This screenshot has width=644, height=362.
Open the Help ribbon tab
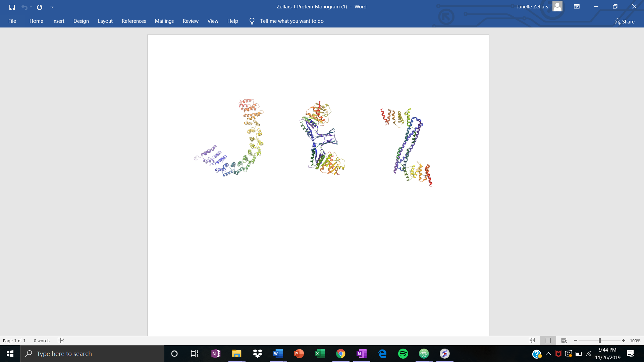click(x=233, y=21)
